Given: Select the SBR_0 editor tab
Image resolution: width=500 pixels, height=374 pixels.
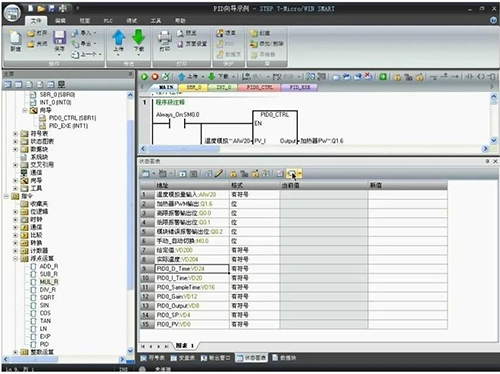Looking at the screenshot, I should (x=193, y=87).
